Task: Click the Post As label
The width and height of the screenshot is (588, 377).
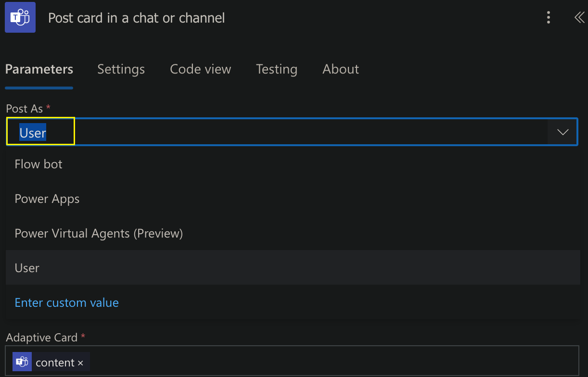Action: click(25, 109)
